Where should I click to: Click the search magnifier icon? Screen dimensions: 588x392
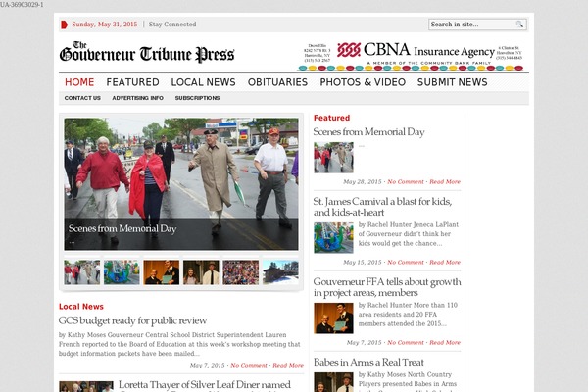(519, 24)
